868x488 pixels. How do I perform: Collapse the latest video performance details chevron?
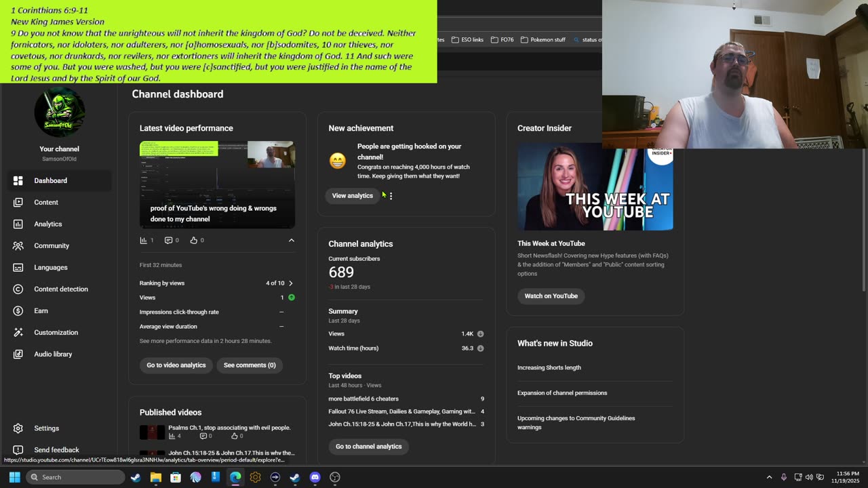click(x=292, y=240)
